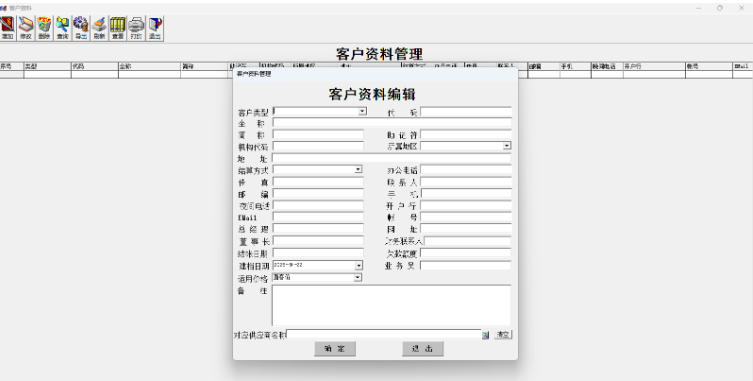Click the 手机 column header in table
This screenshot has height=381, width=753.
pos(575,66)
